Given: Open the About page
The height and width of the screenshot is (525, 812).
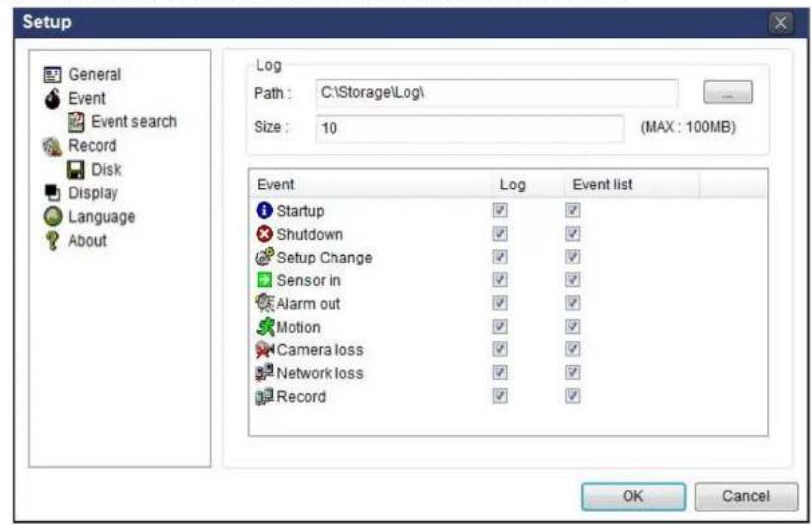Looking at the screenshot, I should coord(87,240).
